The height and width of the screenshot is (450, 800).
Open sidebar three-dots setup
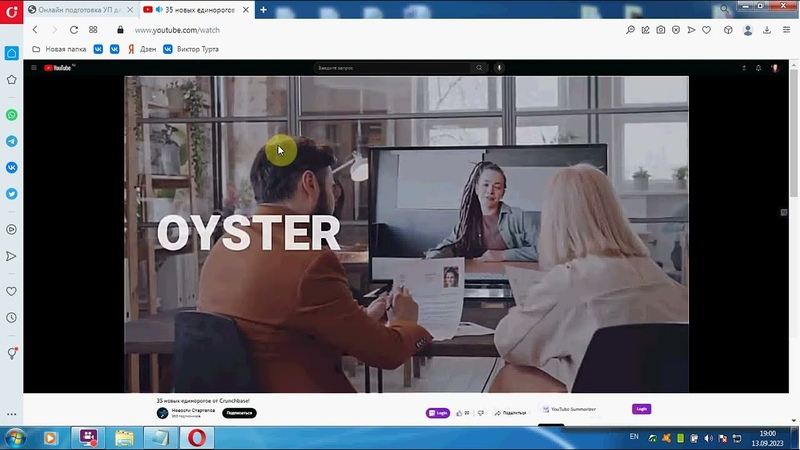11,414
